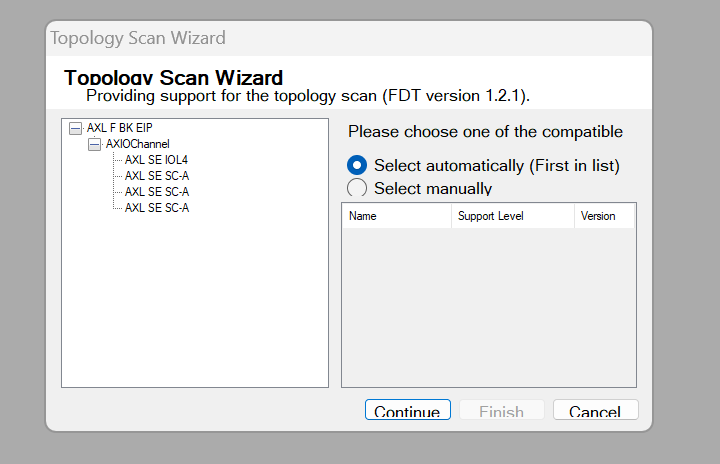
Task: Collapse the AXIOChannel tree node
Action: 94,144
